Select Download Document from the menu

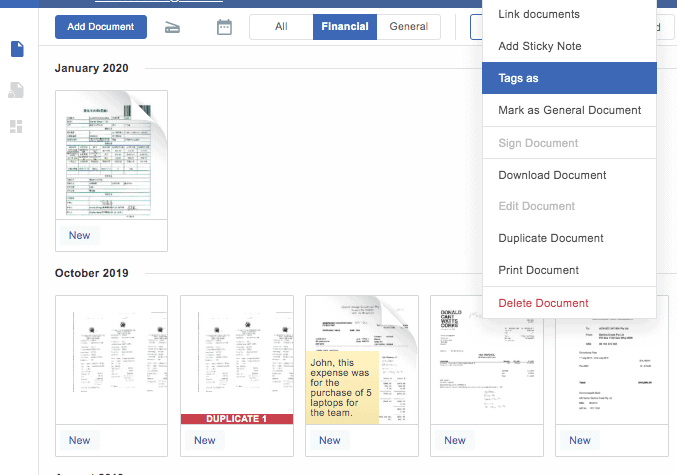coord(552,175)
